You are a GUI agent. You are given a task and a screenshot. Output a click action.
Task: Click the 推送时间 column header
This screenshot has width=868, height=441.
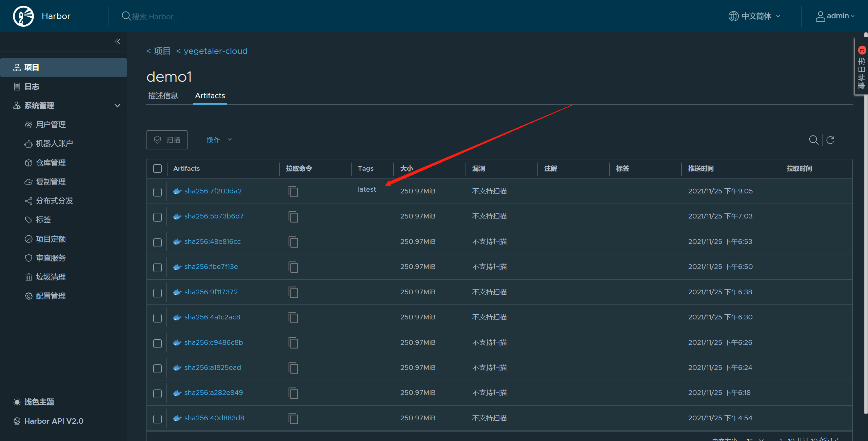(701, 169)
